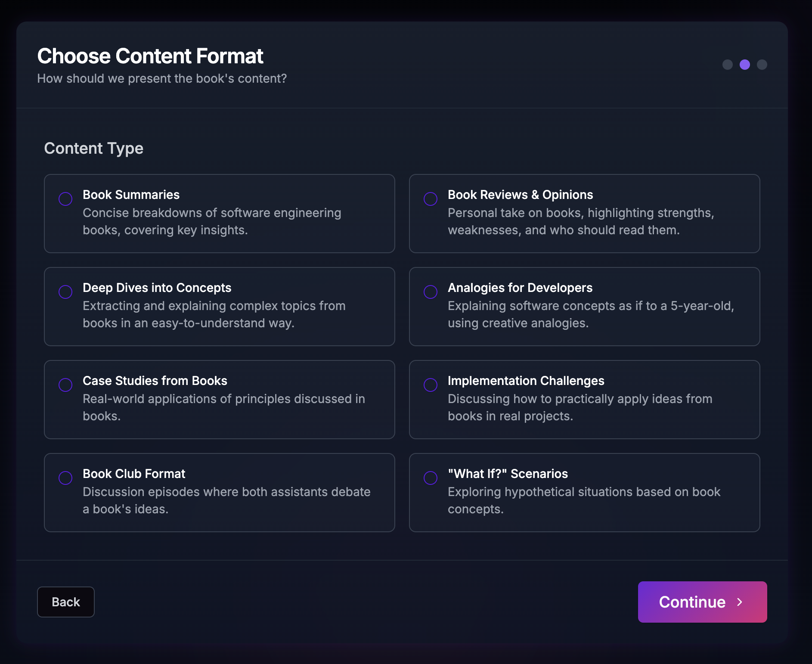Click the third step indicator dot

[762, 65]
